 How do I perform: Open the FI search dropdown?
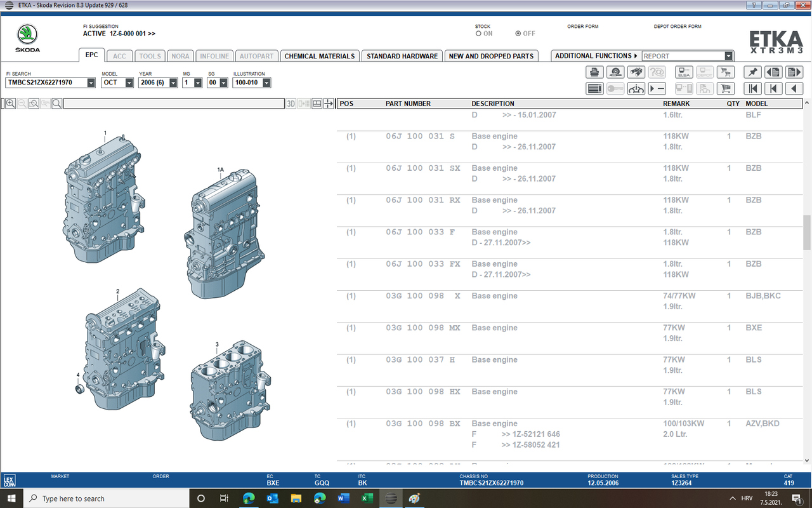[91, 83]
